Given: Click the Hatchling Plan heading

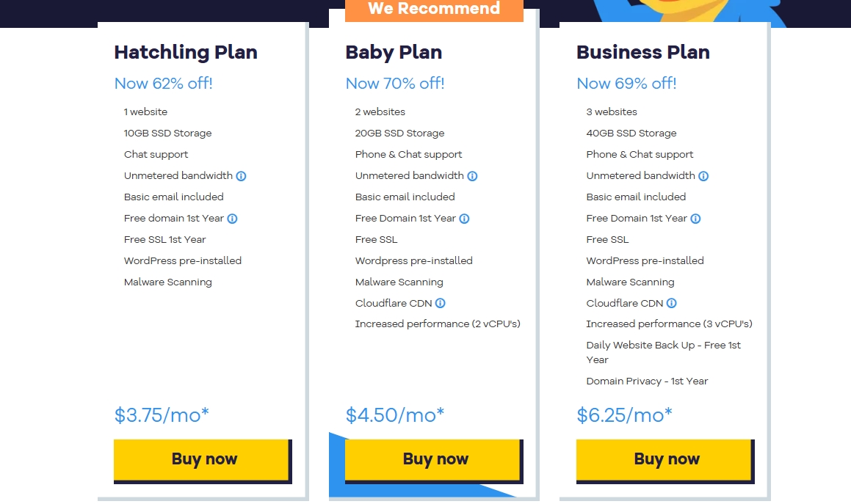Looking at the screenshot, I should [186, 53].
